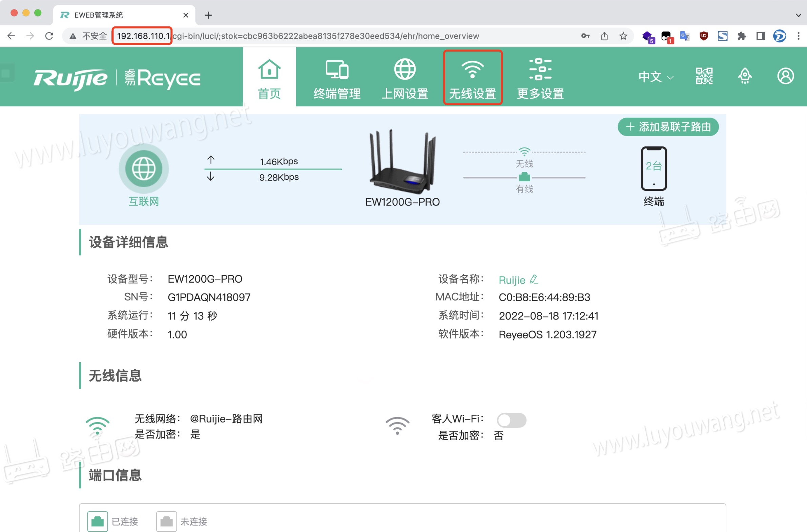
Task: Click the 2台 terminal phone icon
Action: pos(654,168)
